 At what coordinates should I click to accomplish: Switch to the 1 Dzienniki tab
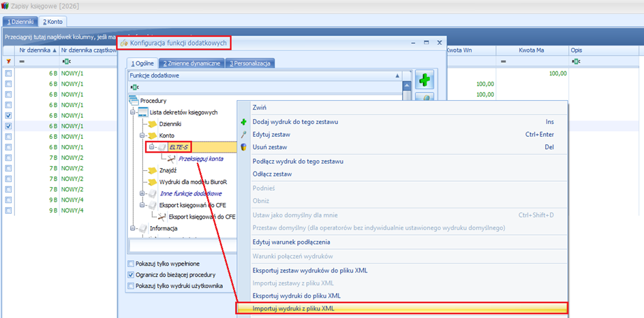[x=20, y=21]
